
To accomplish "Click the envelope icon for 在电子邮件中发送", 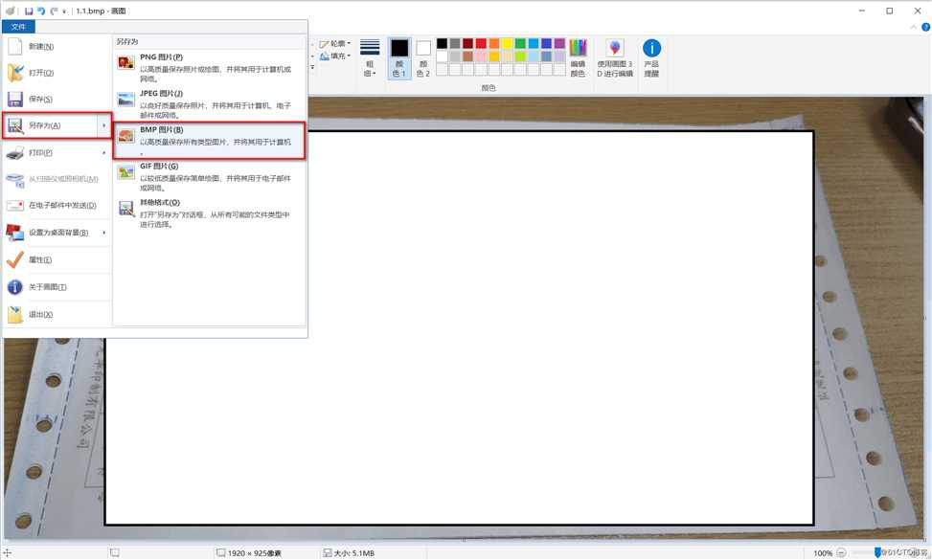I will pos(15,206).
